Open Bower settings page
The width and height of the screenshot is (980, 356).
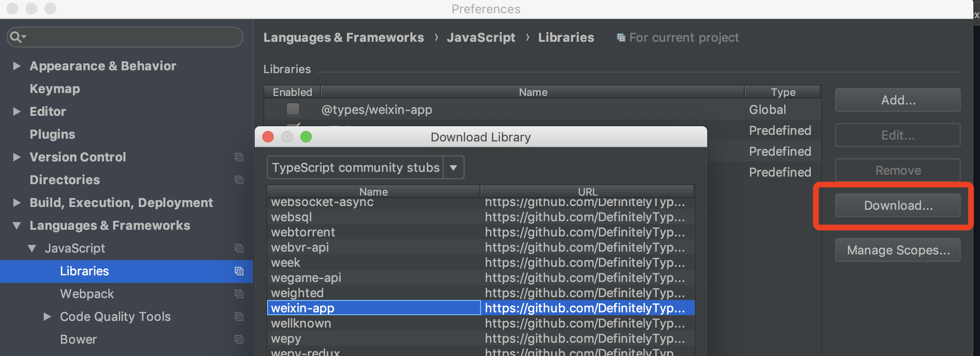click(x=78, y=339)
